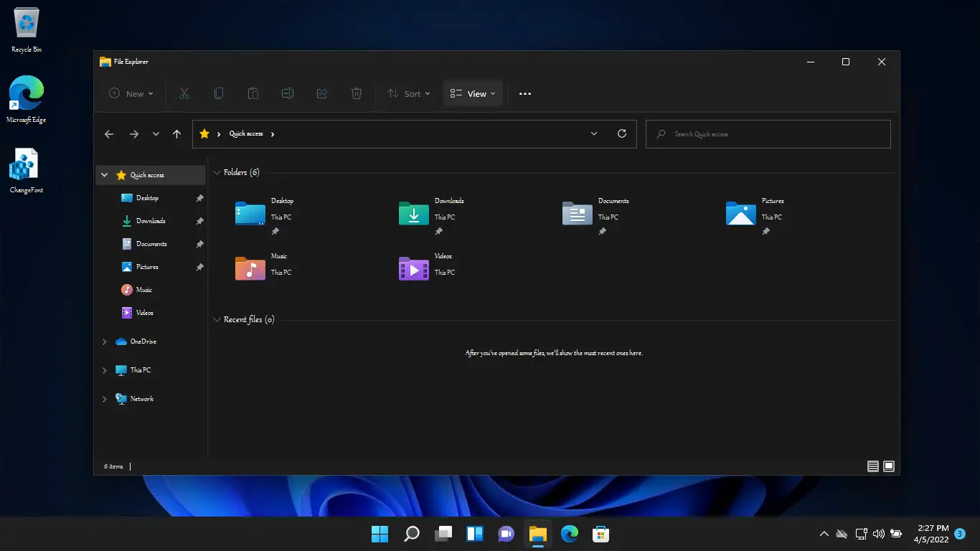
Task: Click the chevron after Quick access in the path
Action: 273,134
